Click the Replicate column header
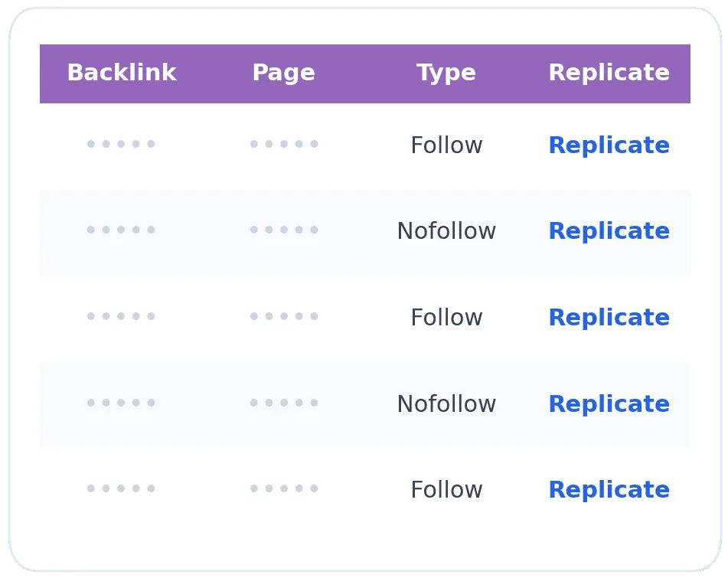 coord(609,73)
